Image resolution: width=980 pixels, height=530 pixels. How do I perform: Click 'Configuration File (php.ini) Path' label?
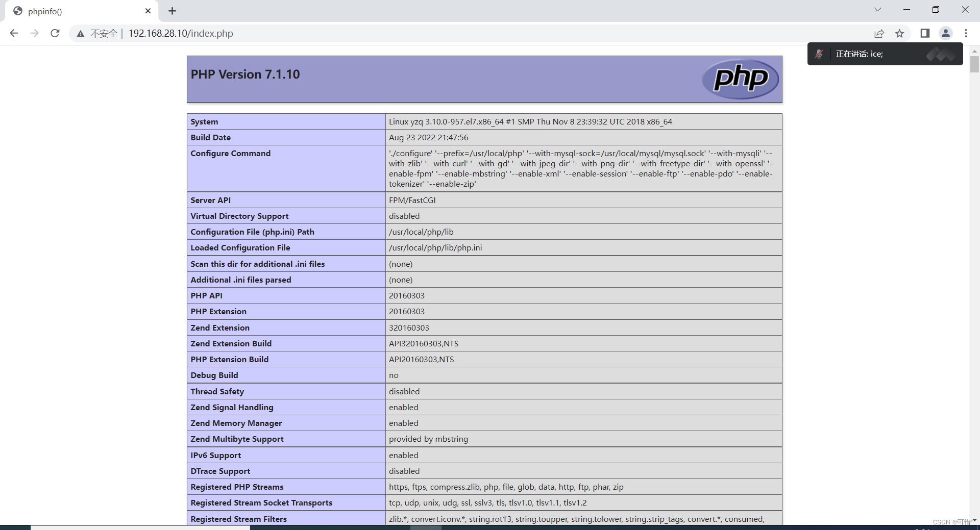(252, 232)
